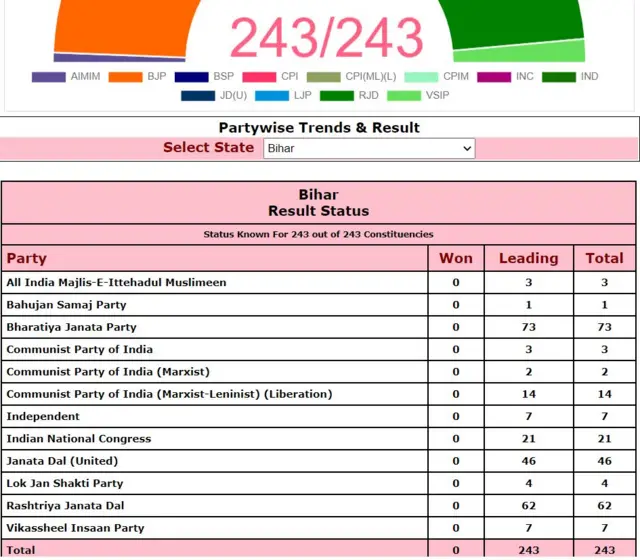Click the BSP dark blue legend swatch
Image resolution: width=640 pixels, height=560 pixels.
(x=191, y=77)
